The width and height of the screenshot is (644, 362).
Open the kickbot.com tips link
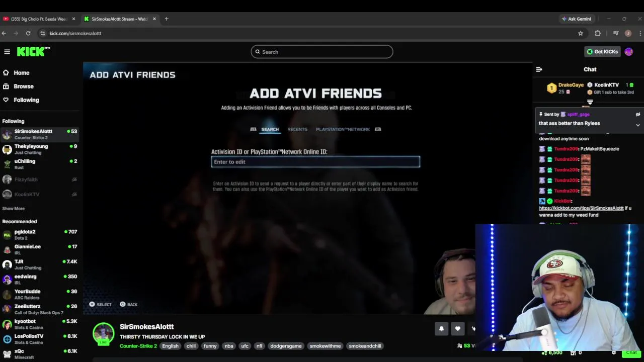(581, 208)
